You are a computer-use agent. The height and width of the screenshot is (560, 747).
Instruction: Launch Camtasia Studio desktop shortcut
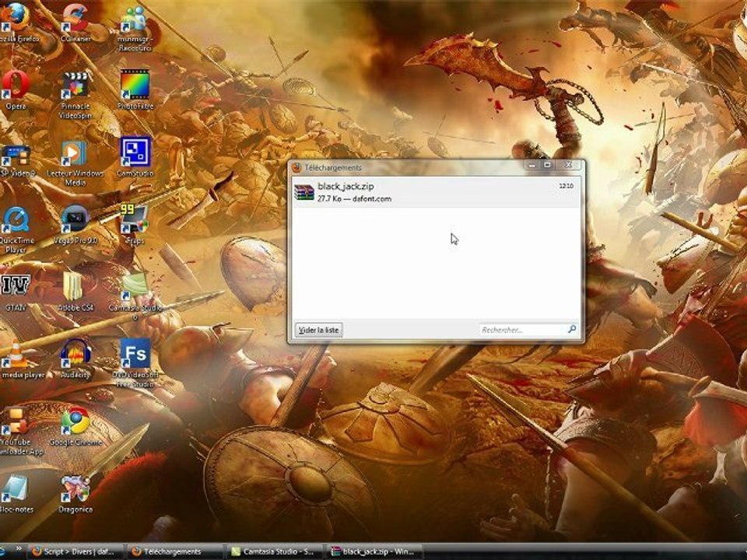pos(135,297)
